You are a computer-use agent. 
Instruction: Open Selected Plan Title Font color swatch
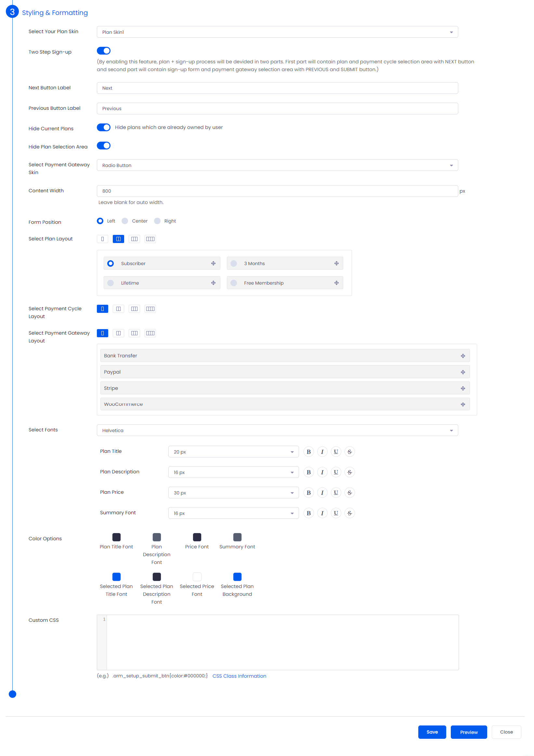(x=116, y=577)
